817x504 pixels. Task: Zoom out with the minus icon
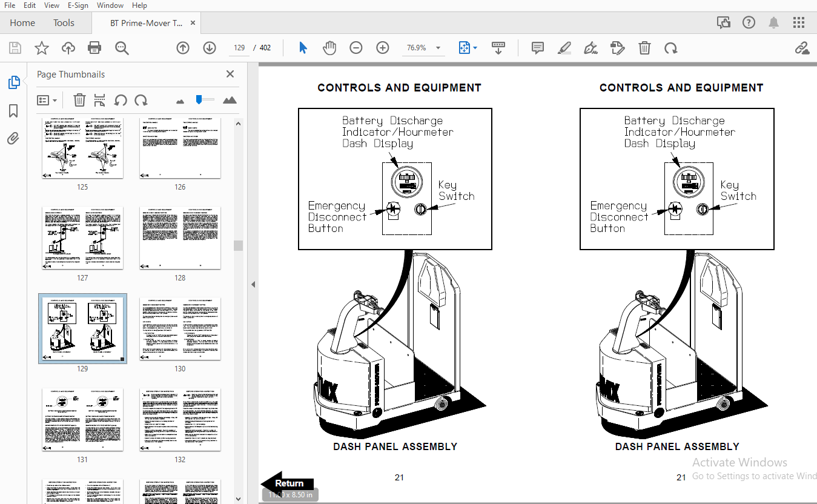point(356,48)
